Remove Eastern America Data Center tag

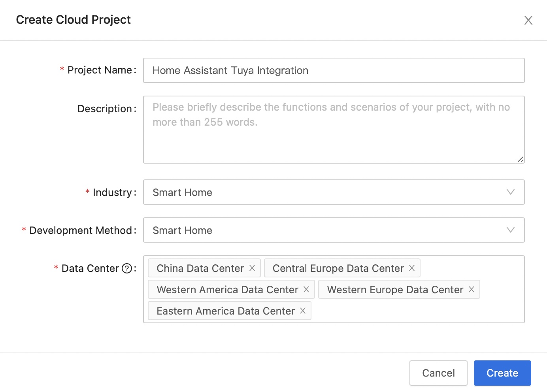coord(303,311)
